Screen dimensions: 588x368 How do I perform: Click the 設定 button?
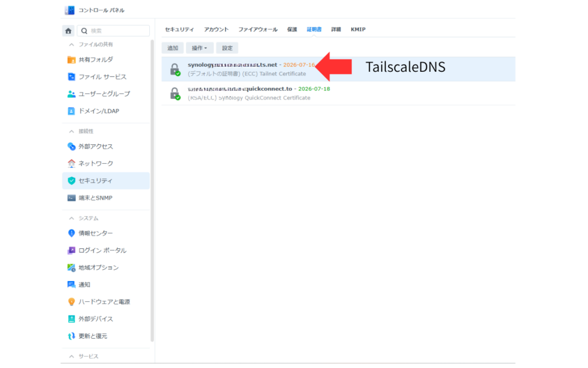[227, 48]
